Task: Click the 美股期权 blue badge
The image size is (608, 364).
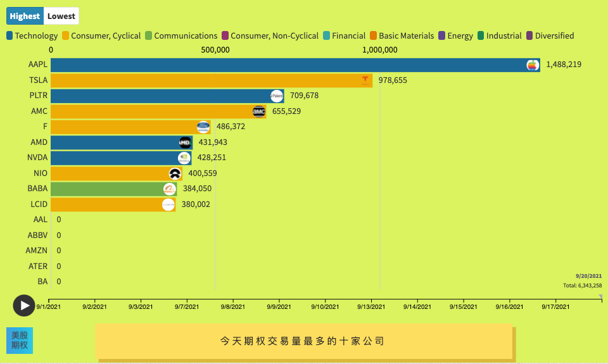Action: click(x=20, y=341)
